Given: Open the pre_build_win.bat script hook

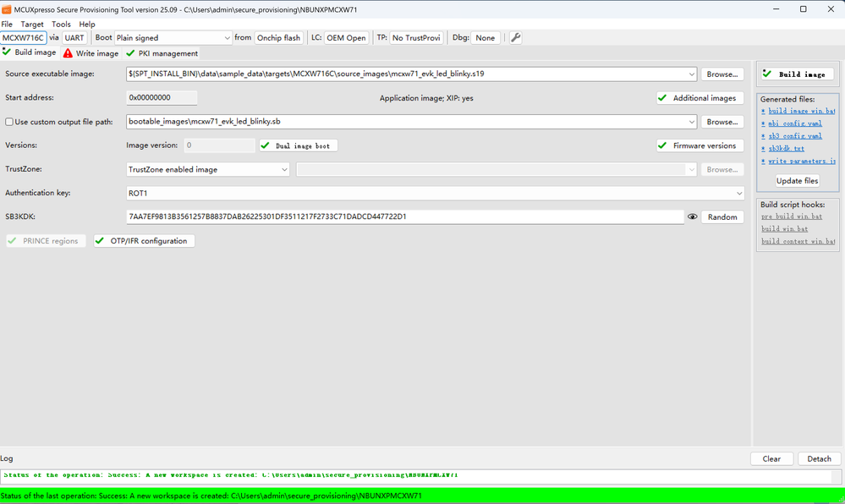Looking at the screenshot, I should tap(792, 216).
